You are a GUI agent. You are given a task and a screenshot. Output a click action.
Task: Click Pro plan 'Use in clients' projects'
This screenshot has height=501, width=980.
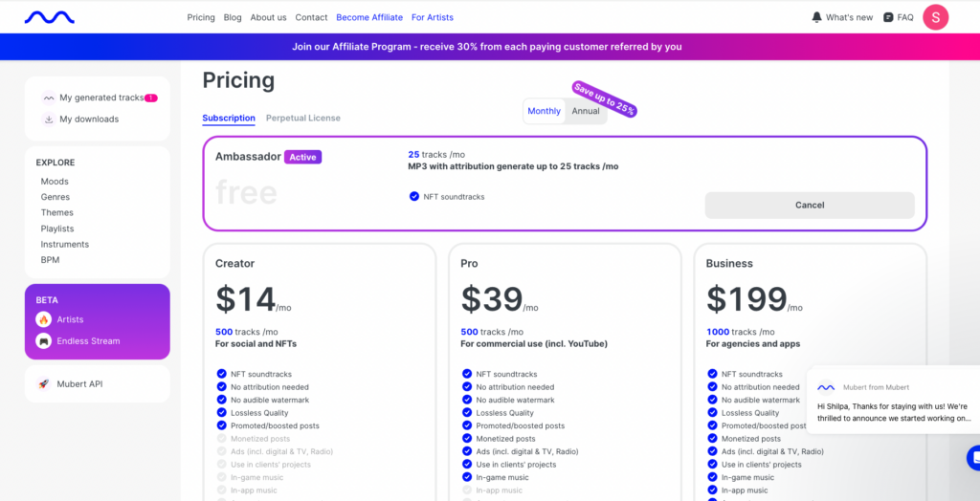point(516,464)
